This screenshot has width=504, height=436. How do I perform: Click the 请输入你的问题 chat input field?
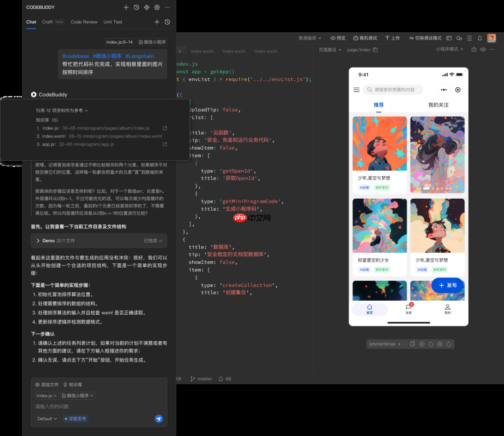[x=70, y=406]
